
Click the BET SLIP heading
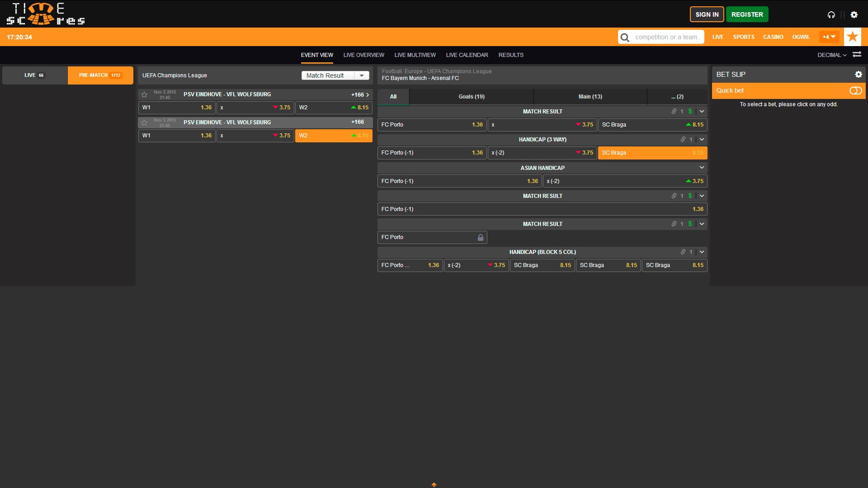[731, 75]
